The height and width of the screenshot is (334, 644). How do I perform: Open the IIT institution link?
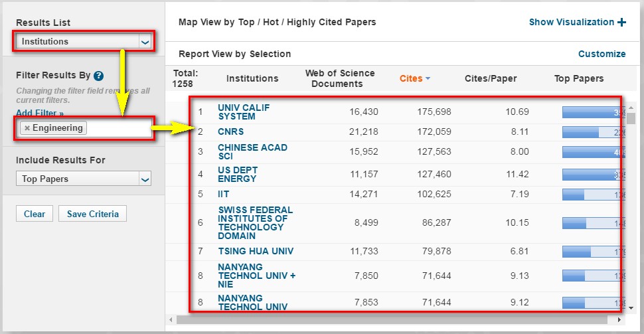pos(224,194)
